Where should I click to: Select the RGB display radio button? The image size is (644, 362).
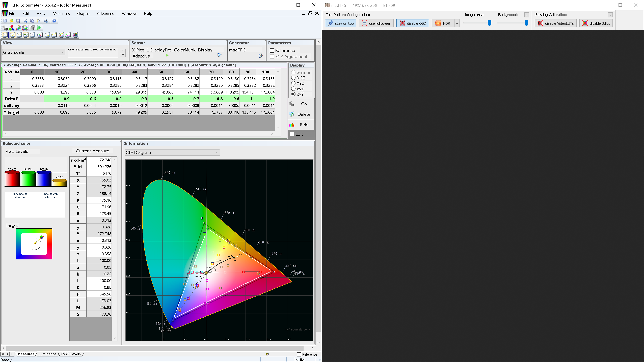click(293, 78)
